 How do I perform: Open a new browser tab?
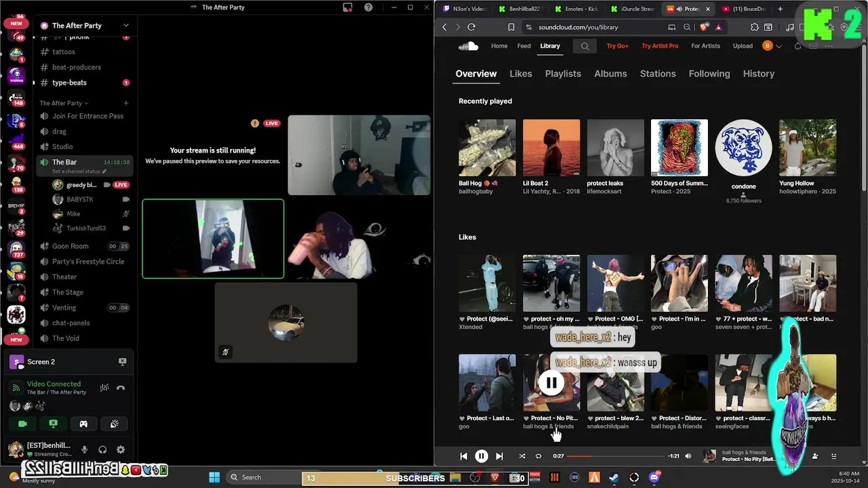780,9
